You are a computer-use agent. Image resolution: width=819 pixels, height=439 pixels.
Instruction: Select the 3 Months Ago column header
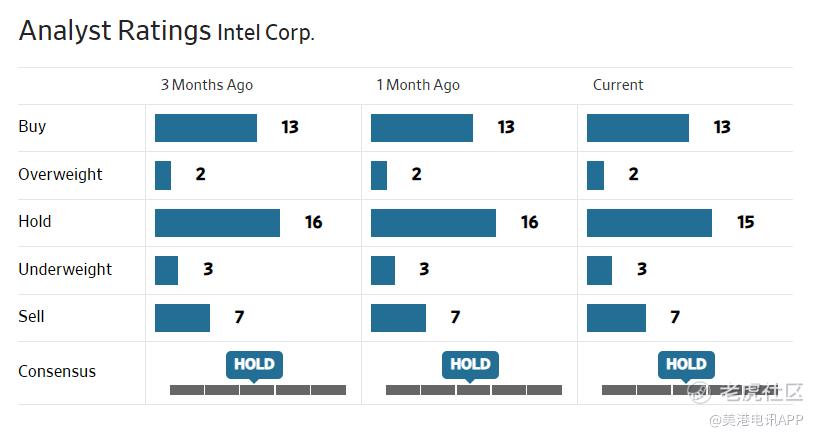pos(207,85)
